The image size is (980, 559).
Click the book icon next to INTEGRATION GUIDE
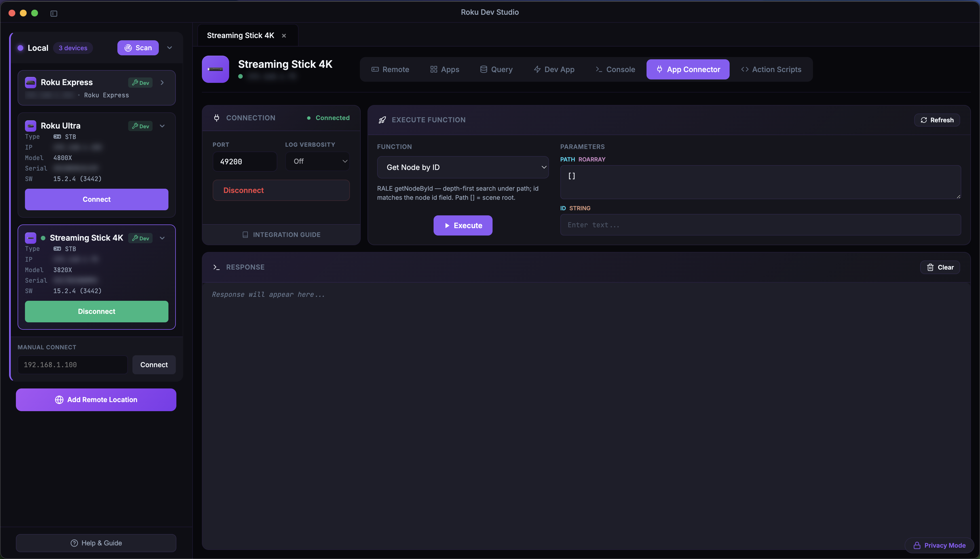pyautogui.click(x=246, y=235)
